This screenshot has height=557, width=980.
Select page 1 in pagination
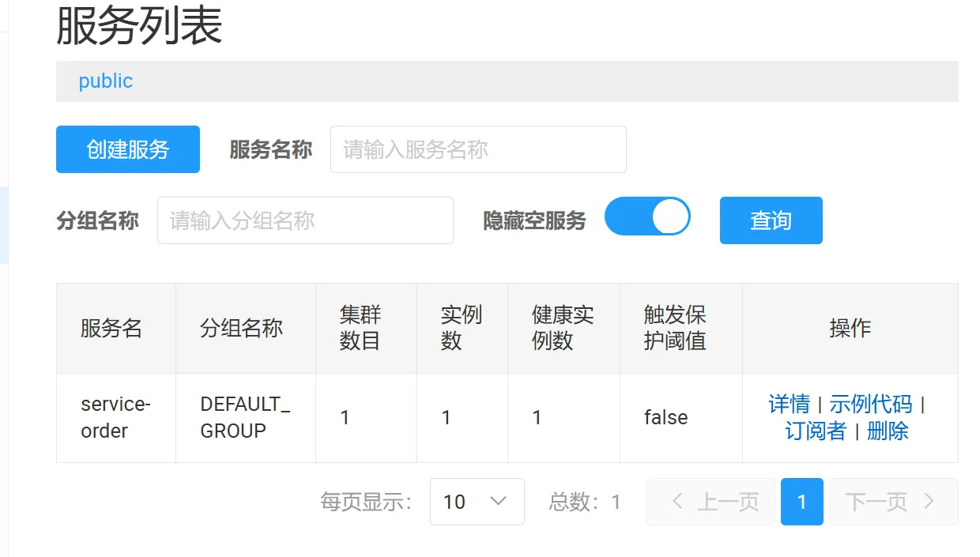pos(801,502)
